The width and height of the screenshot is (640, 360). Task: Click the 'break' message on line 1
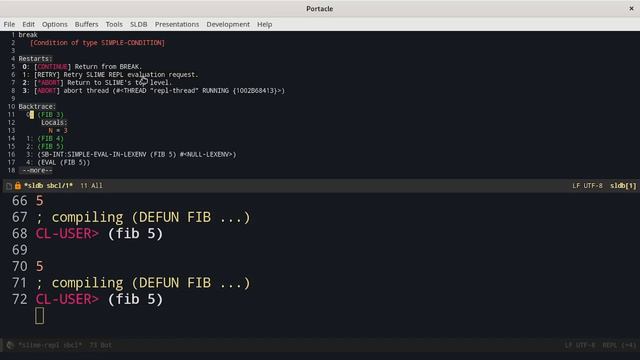[28, 35]
